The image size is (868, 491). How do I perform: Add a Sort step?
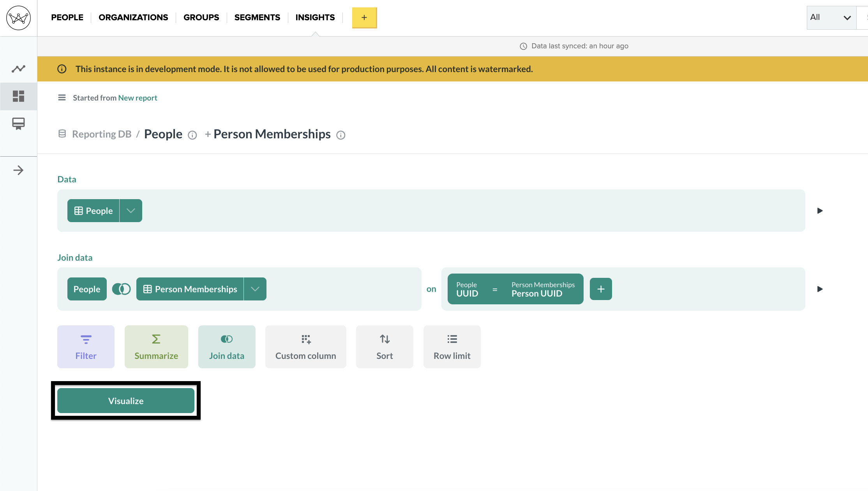[385, 347]
